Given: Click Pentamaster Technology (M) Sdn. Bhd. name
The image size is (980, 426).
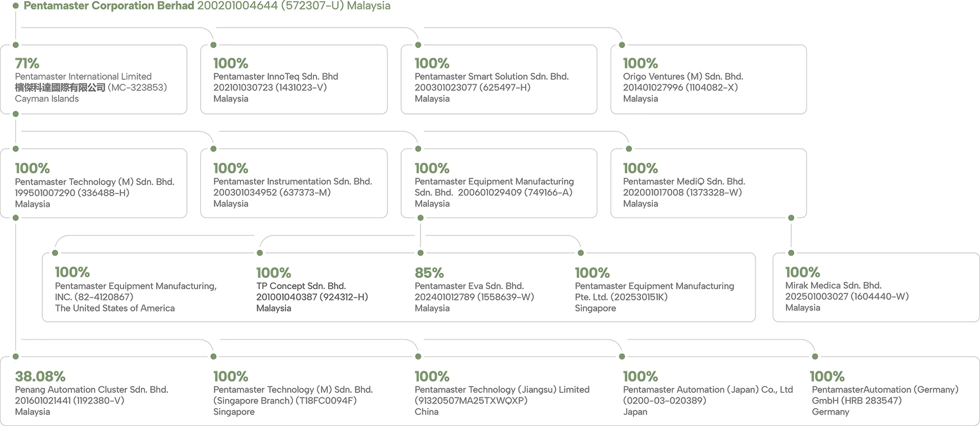Looking at the screenshot, I should coord(94,182).
